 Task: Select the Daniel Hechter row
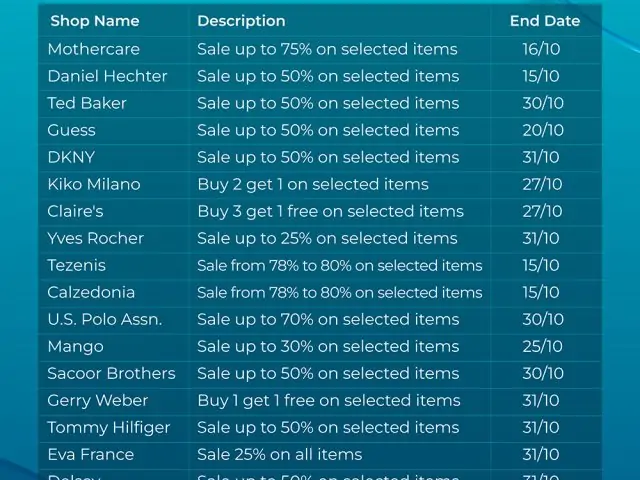pyautogui.click(x=320, y=76)
